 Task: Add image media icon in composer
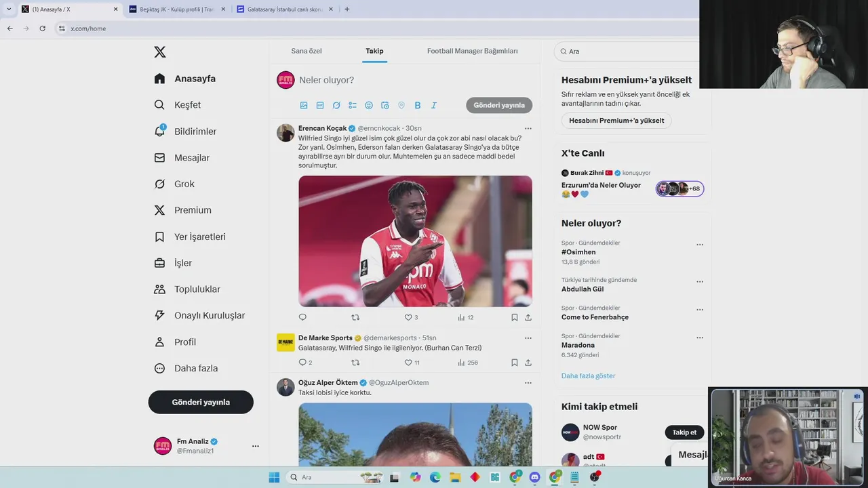tap(304, 105)
